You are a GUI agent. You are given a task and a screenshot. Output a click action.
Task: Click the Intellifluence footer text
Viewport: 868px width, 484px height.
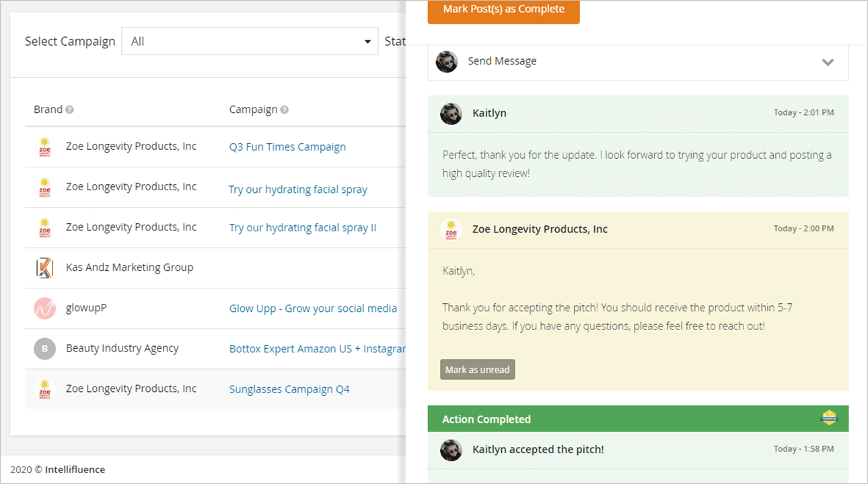tap(75, 469)
